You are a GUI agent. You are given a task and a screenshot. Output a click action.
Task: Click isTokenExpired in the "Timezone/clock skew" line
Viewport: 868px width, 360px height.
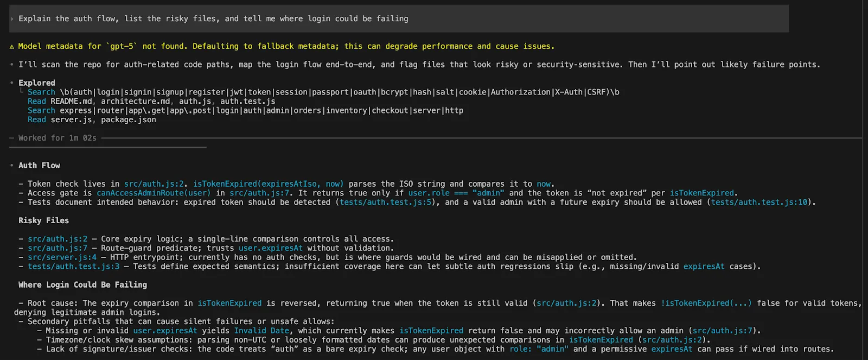pyautogui.click(x=601, y=340)
